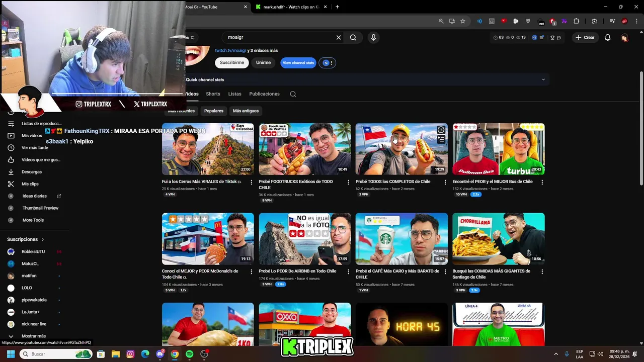Open the RobleisIUTU subscription channel
Screen dimensions: 644x362
pos(33,251)
